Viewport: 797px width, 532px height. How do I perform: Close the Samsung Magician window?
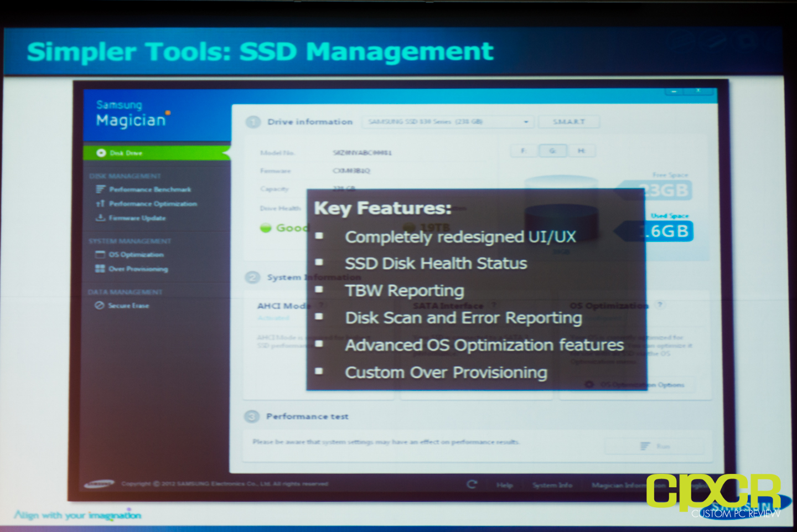[698, 91]
